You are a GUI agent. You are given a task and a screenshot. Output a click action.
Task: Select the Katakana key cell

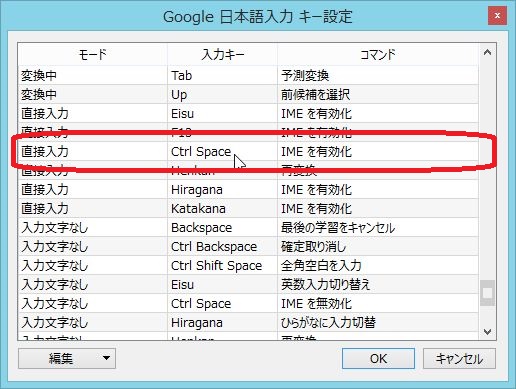coord(222,209)
